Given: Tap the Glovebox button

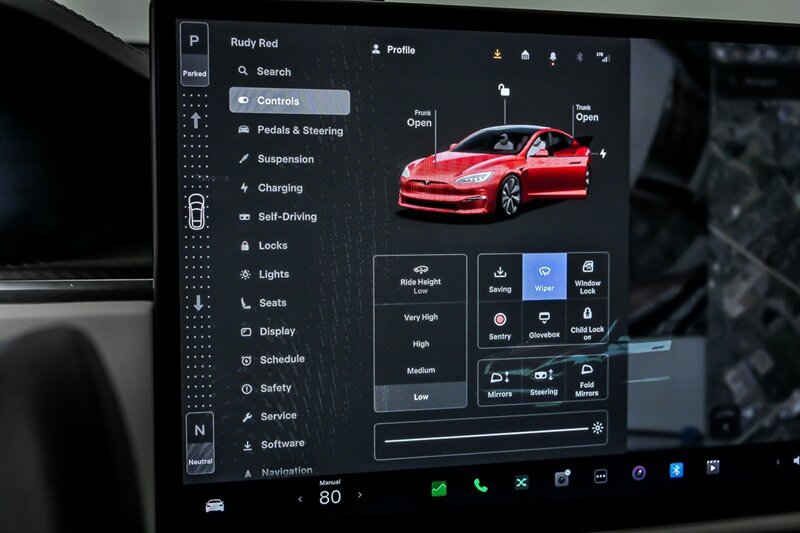Looking at the screenshot, I should click(544, 324).
